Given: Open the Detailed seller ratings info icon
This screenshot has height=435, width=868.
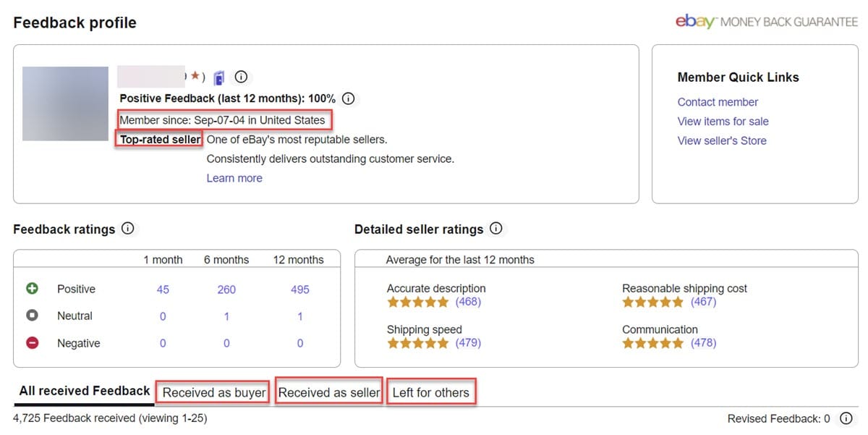Looking at the screenshot, I should click(x=495, y=229).
